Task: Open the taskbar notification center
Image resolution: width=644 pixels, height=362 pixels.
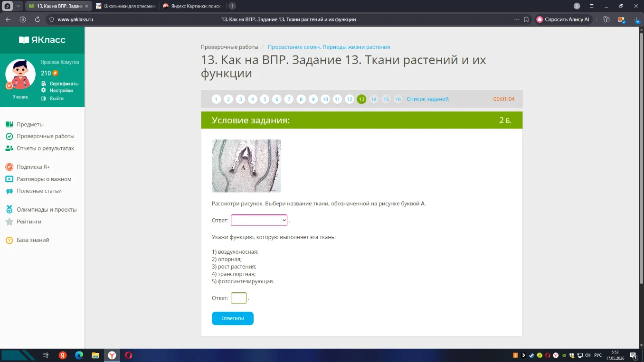Action: pyautogui.click(x=634, y=355)
